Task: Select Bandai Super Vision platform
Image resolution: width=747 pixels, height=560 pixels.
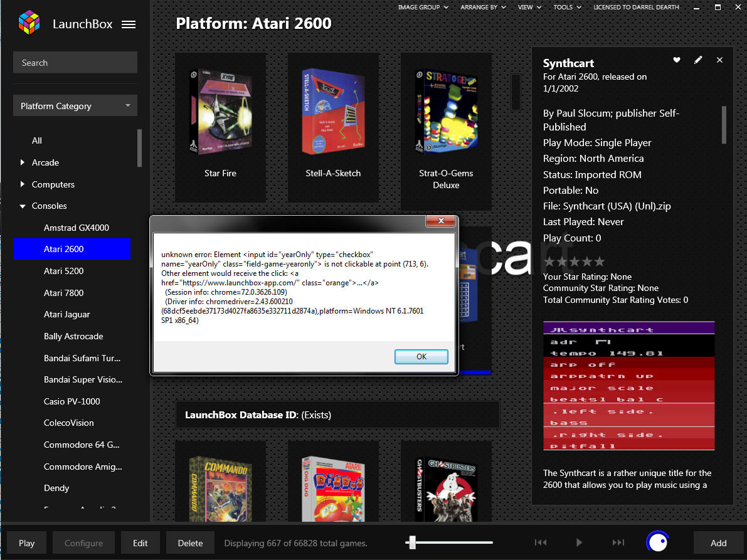Action: pyautogui.click(x=83, y=379)
